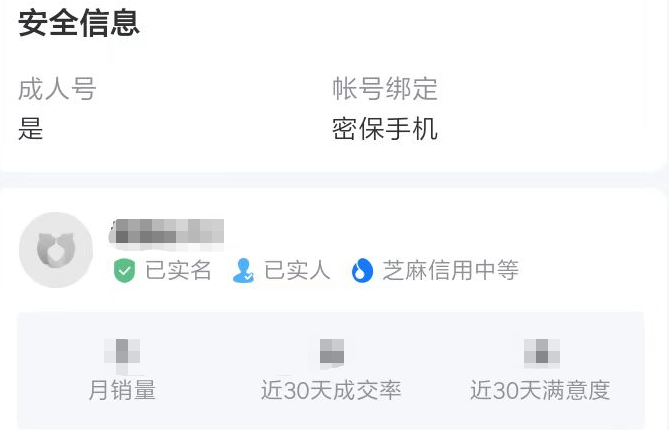Click the blue person verified icon
The width and height of the screenshot is (669, 430).
[x=244, y=271]
